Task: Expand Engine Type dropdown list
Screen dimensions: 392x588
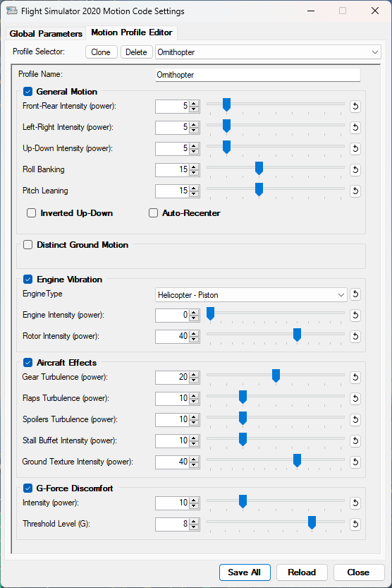Action: pos(251,295)
